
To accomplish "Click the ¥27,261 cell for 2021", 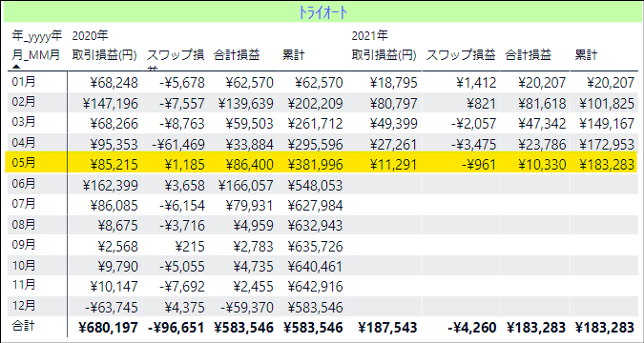I will pos(393,144).
